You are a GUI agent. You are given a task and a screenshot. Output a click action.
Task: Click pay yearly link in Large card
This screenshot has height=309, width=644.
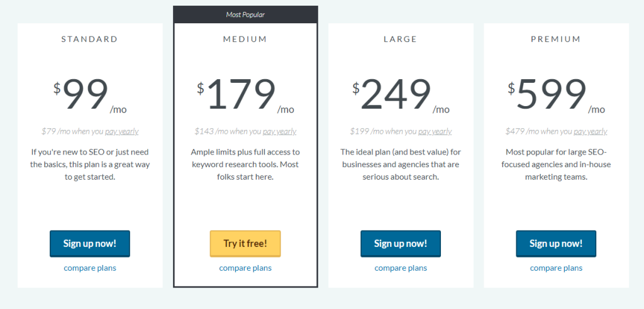point(435,132)
